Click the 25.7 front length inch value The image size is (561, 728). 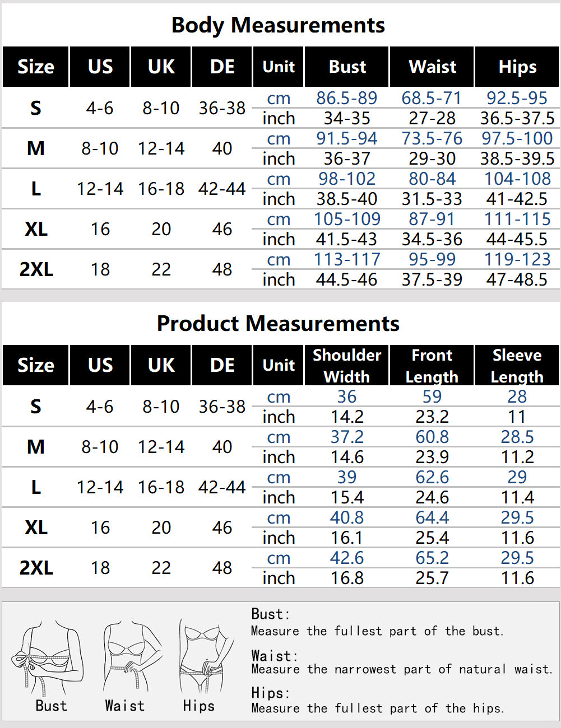pos(432,578)
